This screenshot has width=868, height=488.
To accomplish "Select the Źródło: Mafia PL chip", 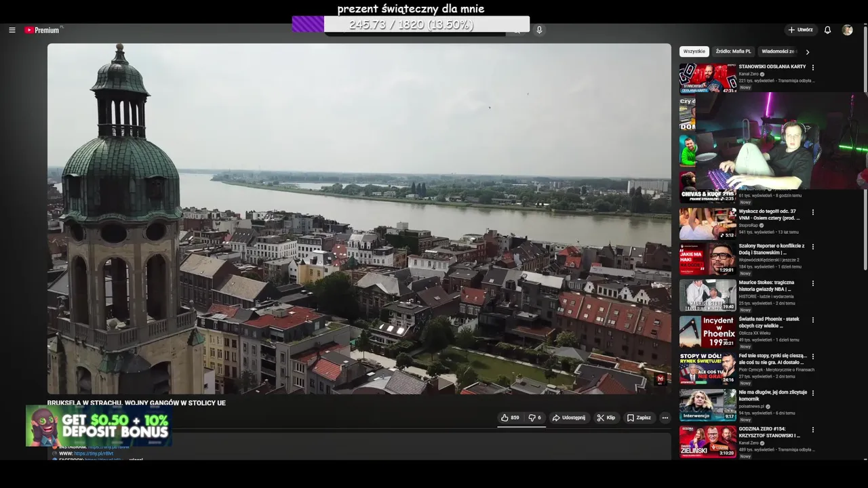I will point(733,52).
